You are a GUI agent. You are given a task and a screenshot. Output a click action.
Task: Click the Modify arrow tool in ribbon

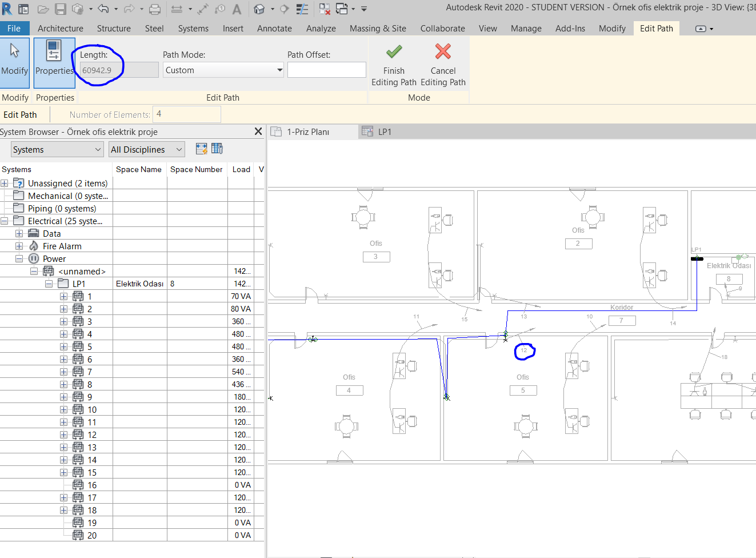pyautogui.click(x=15, y=62)
